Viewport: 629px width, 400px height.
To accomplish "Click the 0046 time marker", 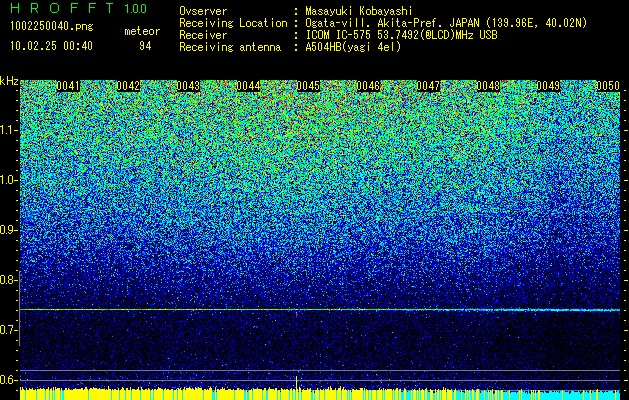I will point(368,86).
